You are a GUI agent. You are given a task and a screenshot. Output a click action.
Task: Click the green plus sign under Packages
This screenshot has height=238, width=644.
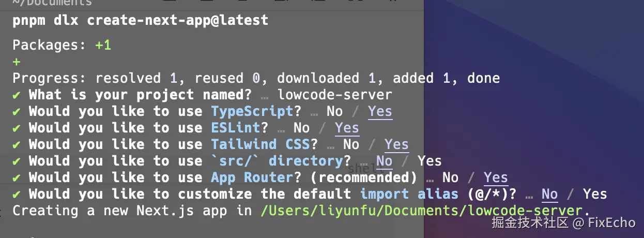[17, 62]
